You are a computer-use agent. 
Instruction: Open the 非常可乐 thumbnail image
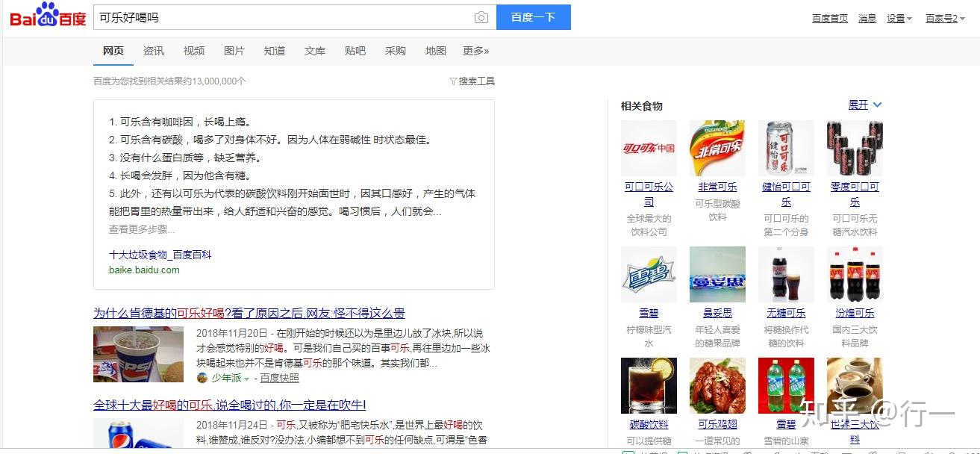click(717, 148)
